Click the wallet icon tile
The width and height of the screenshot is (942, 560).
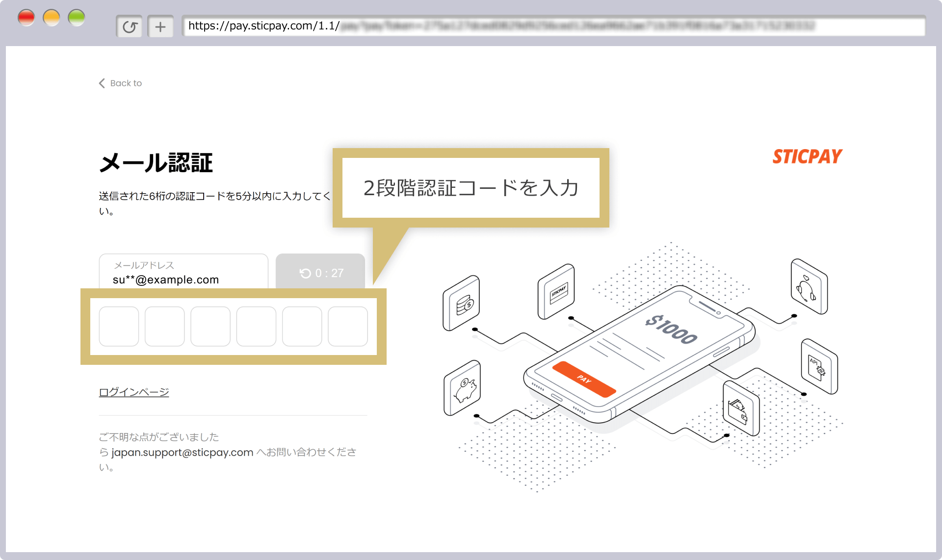pyautogui.click(x=741, y=408)
